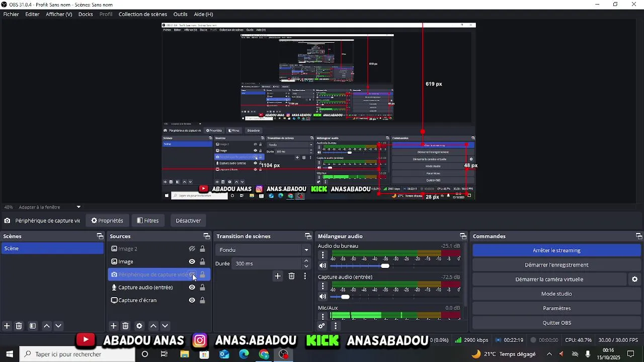The height and width of the screenshot is (362, 644).
Task: Move the selected source down
Action: 165,326
